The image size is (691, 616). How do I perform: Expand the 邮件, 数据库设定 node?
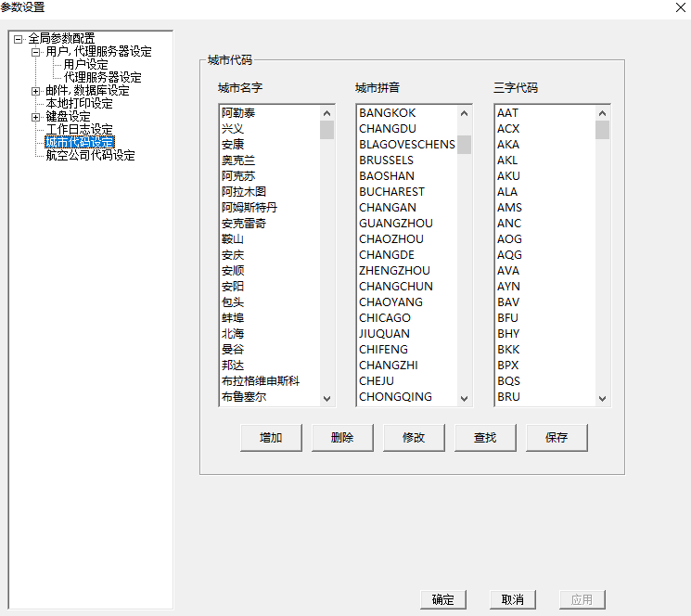pos(36,91)
